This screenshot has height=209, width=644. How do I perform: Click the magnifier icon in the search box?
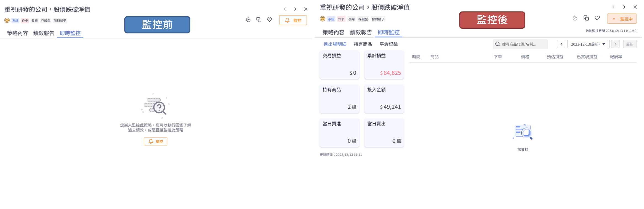point(497,44)
